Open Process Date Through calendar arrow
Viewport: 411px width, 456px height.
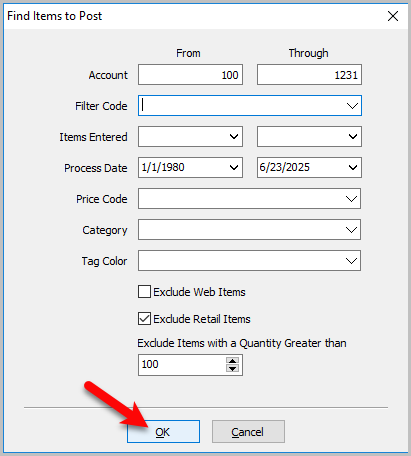tap(353, 167)
